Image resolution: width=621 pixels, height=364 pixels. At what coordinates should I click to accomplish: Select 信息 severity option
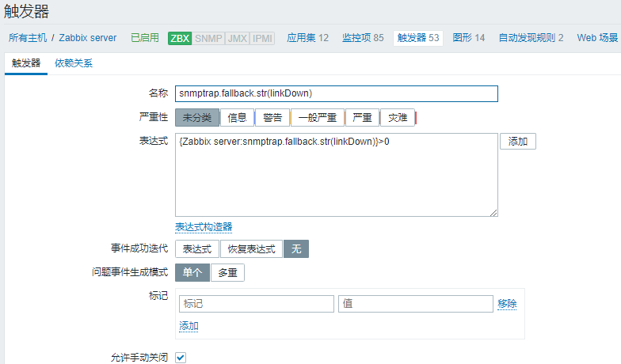(238, 117)
